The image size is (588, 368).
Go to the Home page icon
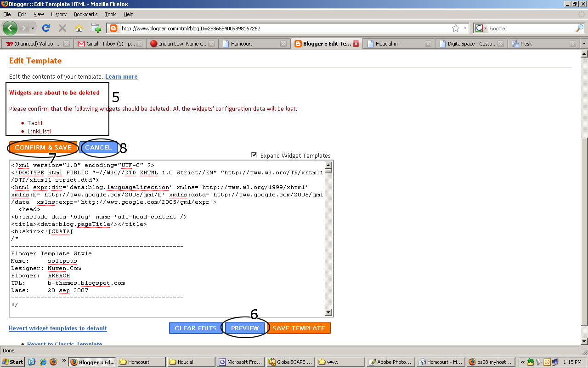point(79,28)
